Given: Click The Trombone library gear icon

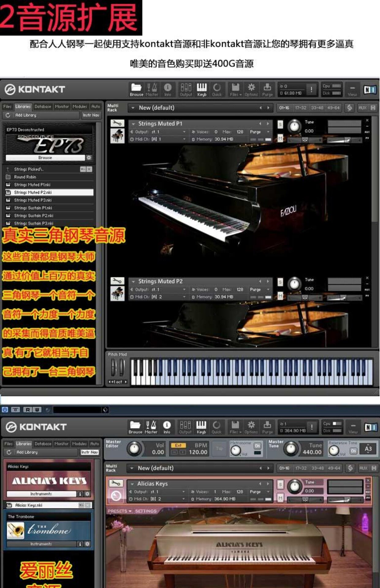Looking at the screenshot, I should [x=88, y=544].
